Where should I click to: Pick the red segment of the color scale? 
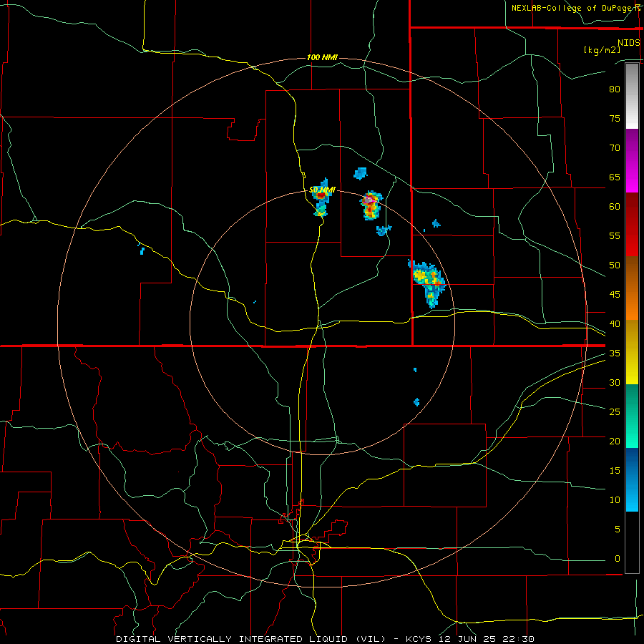point(632,225)
